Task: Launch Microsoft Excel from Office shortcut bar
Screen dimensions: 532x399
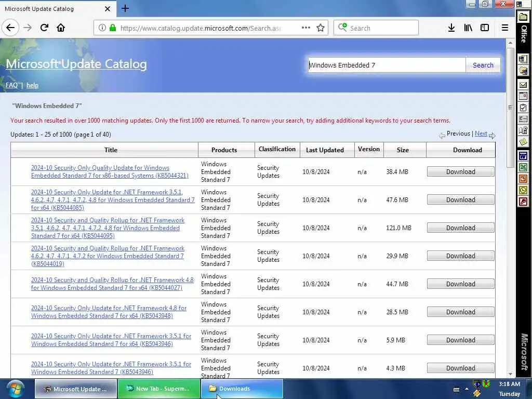Action: pos(523,167)
